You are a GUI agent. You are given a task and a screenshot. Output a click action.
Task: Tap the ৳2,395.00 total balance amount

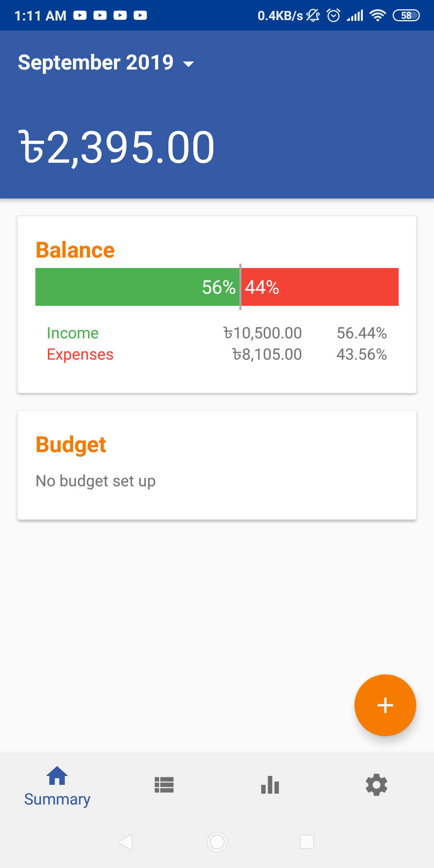point(117,147)
